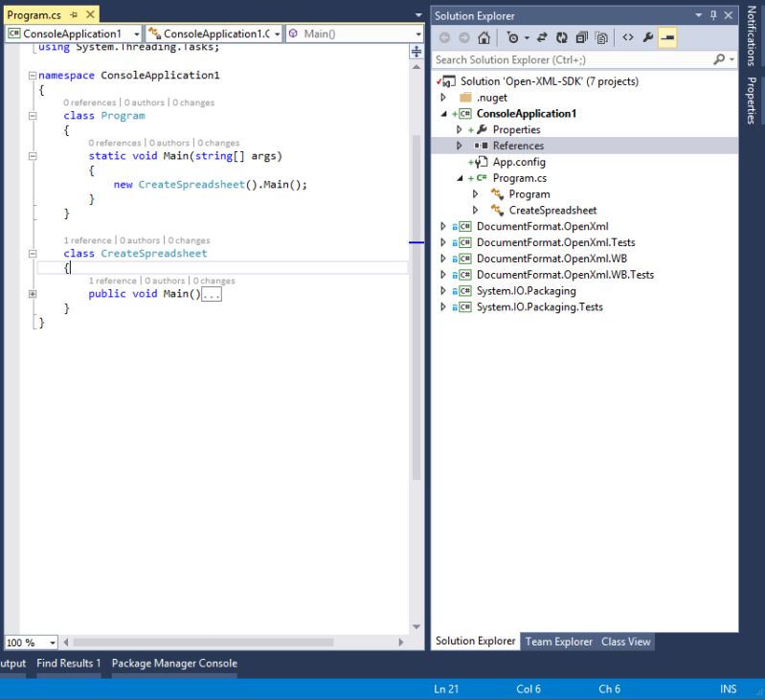Viewport: 765px width, 700px height.
Task: Click the Search Solution Explorer input field
Action: pyautogui.click(x=573, y=59)
